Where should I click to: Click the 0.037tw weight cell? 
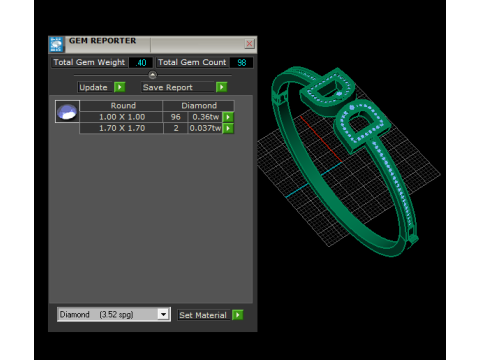point(205,128)
